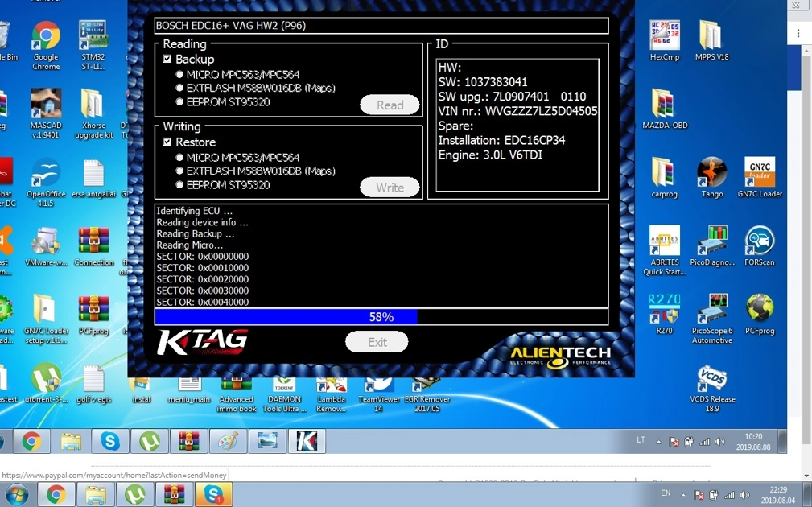Launch the Tango desktop shortcut

point(711,178)
